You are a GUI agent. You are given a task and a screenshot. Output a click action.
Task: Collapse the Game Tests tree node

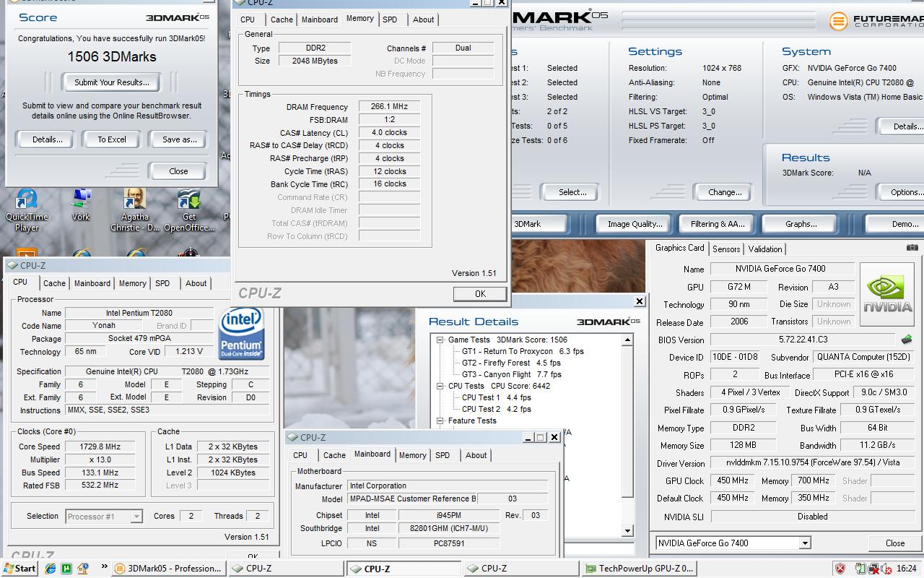440,340
